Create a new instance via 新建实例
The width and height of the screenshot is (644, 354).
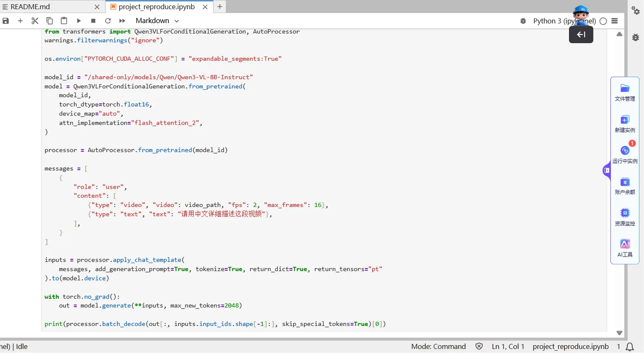click(625, 124)
